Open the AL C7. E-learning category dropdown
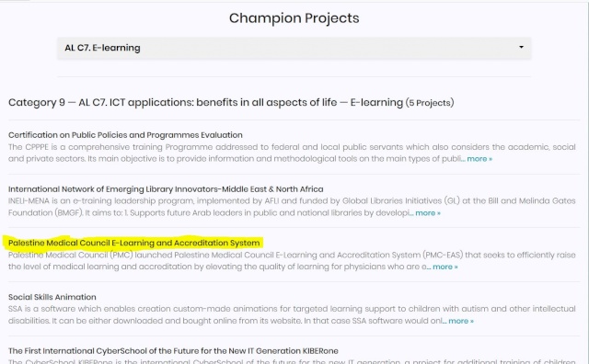 294,48
